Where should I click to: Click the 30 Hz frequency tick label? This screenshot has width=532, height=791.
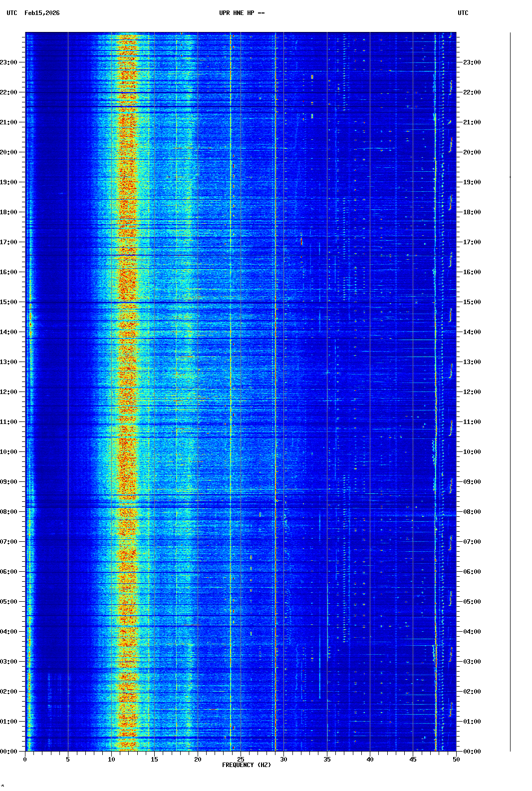[283, 760]
